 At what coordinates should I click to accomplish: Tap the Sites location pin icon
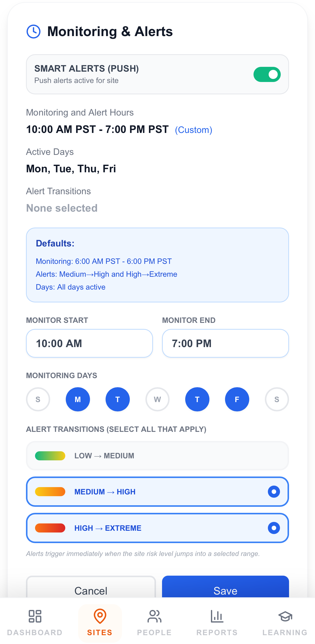tap(100, 616)
